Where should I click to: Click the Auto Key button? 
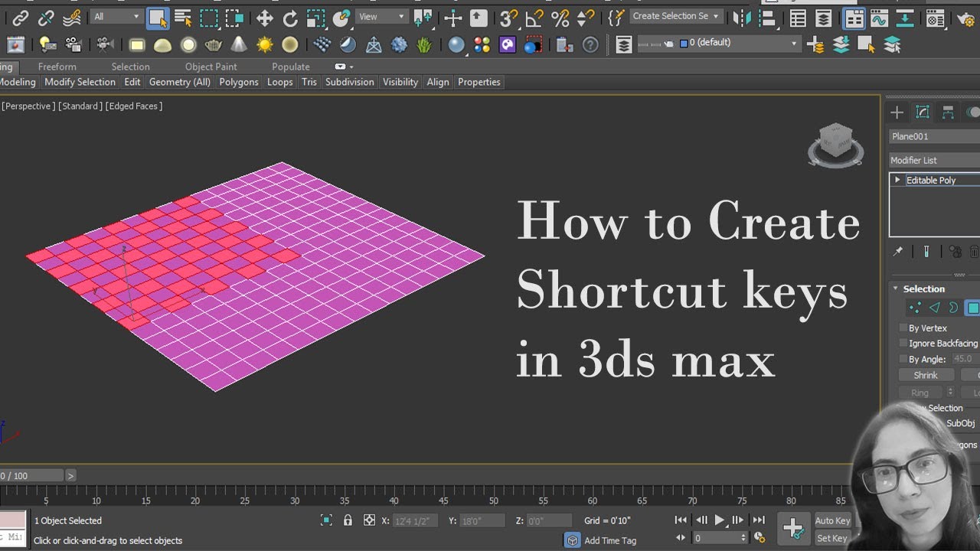tap(833, 520)
